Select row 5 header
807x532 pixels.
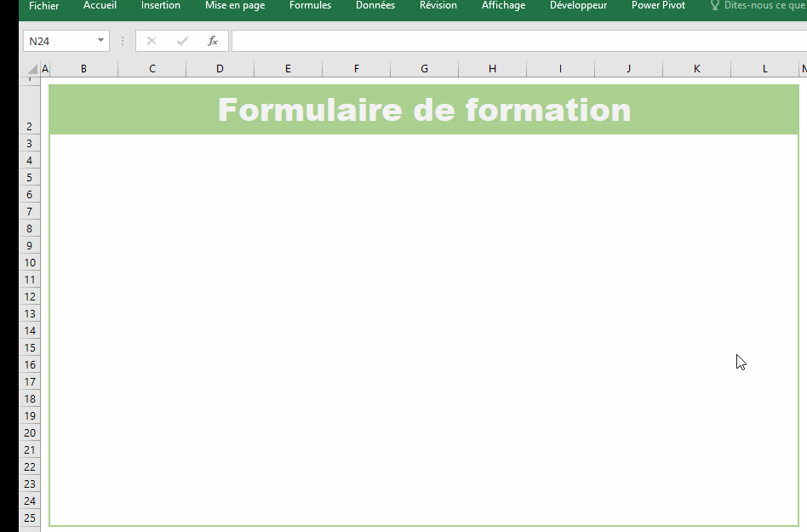coord(30,178)
